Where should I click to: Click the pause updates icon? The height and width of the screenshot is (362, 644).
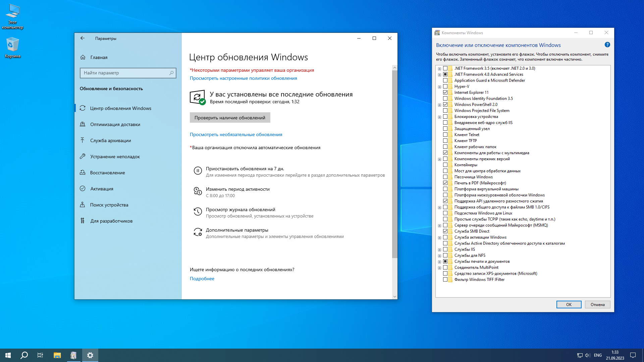point(198,171)
